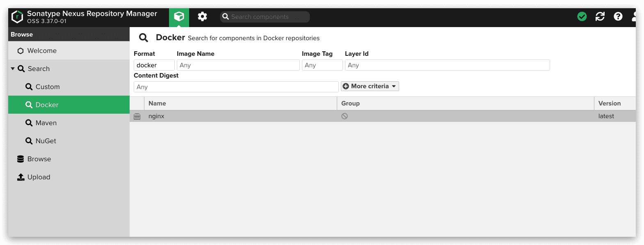Screen dimensions: 644x245
Task: Click the Sonatype Nexus logo
Action: 17,17
